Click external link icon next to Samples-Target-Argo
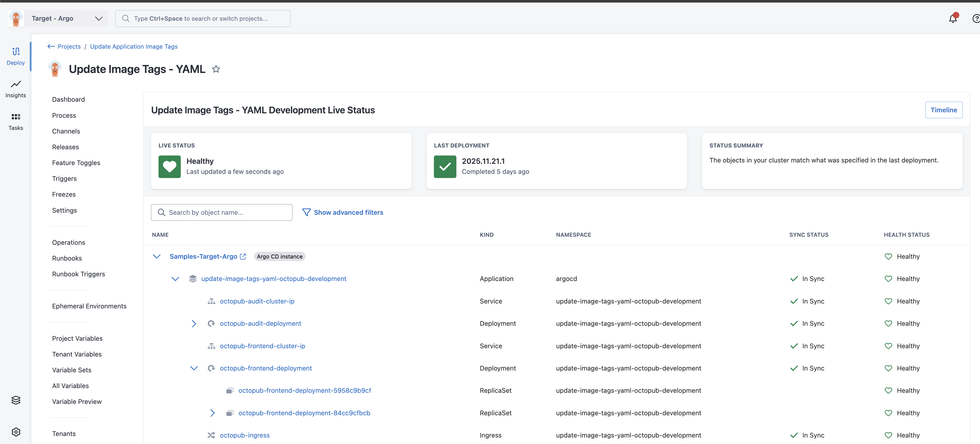The width and height of the screenshot is (980, 444). pyautogui.click(x=243, y=256)
